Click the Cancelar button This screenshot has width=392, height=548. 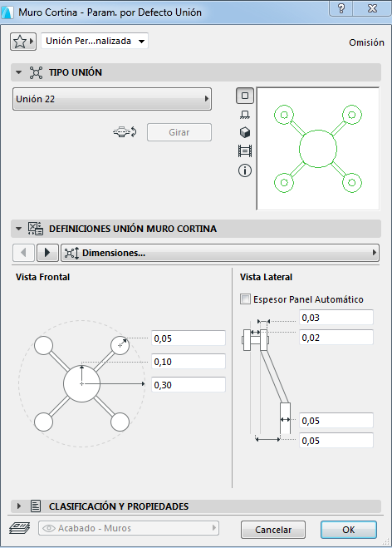click(x=273, y=530)
